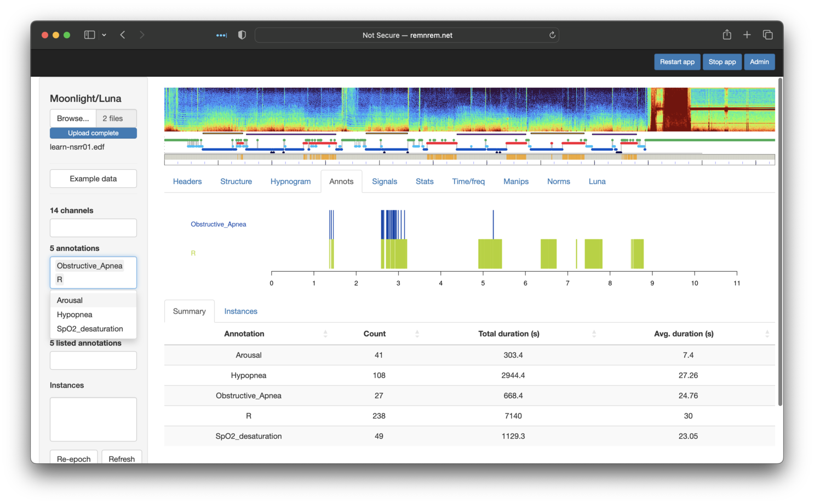Click the Safari sidebar toggle icon
The height and width of the screenshot is (504, 814).
pos(89,35)
